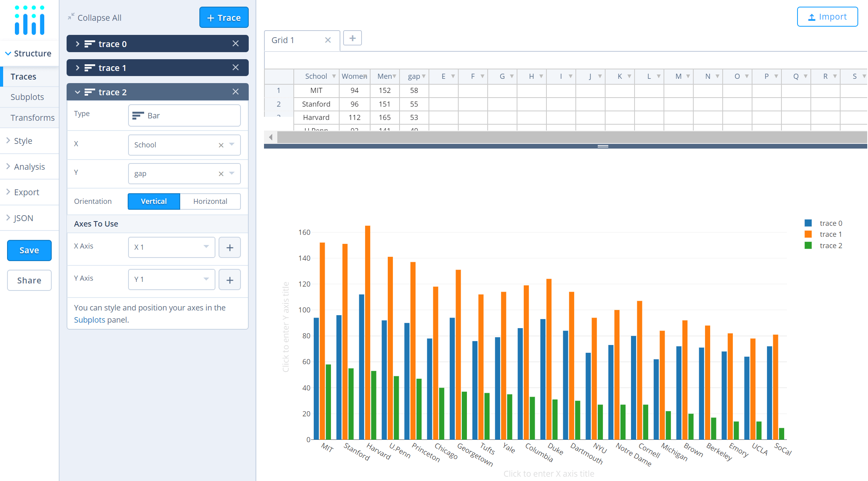Clear the gap value in Y field

click(221, 174)
